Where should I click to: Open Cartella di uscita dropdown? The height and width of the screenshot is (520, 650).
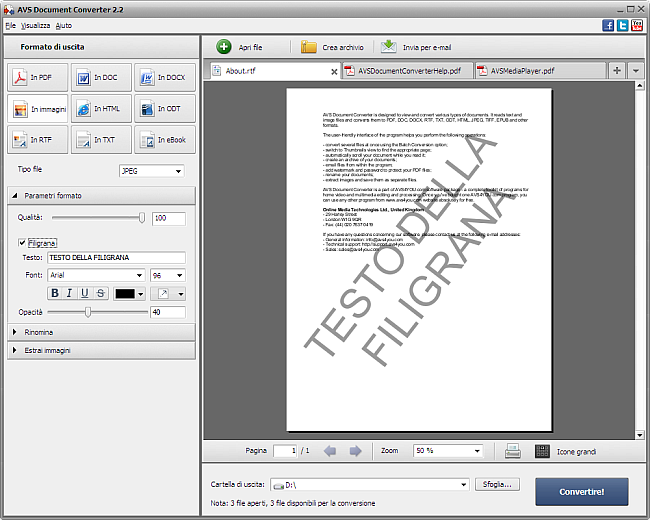coord(463,484)
